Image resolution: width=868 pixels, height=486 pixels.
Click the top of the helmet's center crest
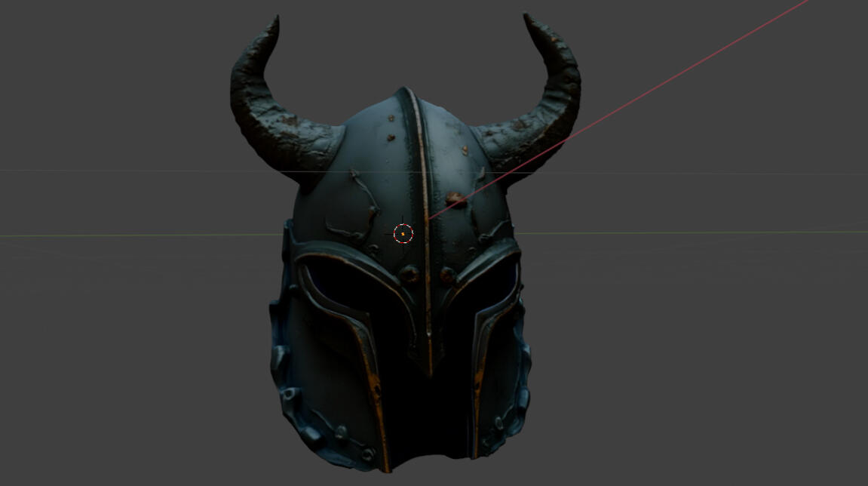[x=406, y=92]
